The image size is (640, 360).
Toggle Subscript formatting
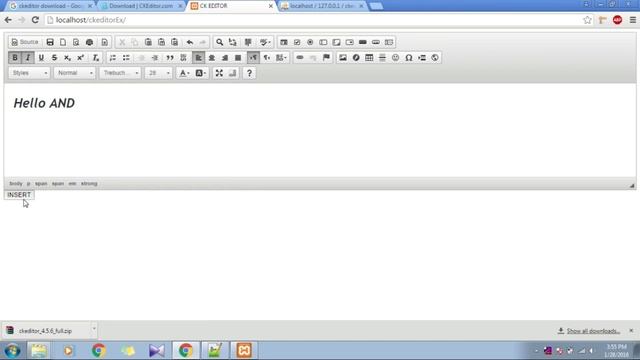[67, 58]
